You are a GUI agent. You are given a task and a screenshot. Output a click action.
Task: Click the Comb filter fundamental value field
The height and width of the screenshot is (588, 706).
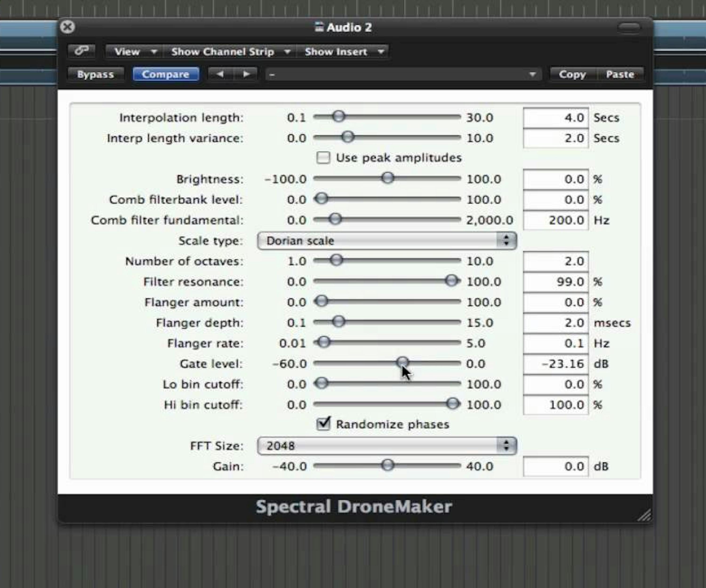556,220
